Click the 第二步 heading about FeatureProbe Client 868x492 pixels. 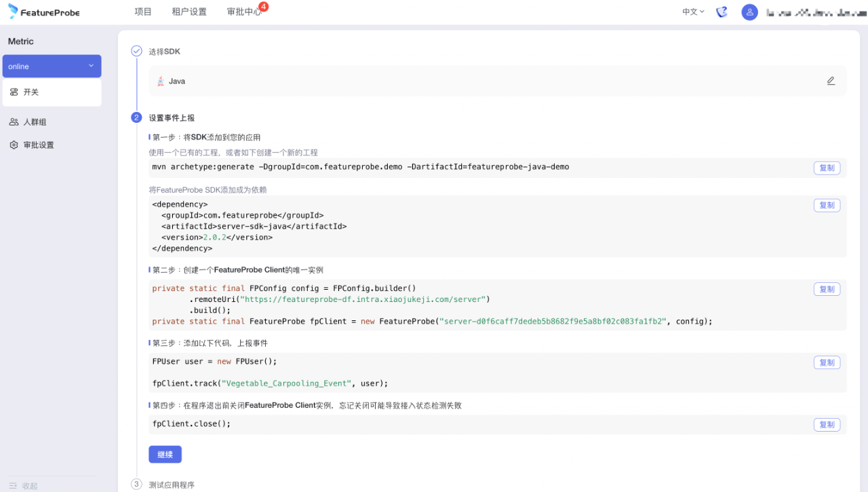click(237, 269)
